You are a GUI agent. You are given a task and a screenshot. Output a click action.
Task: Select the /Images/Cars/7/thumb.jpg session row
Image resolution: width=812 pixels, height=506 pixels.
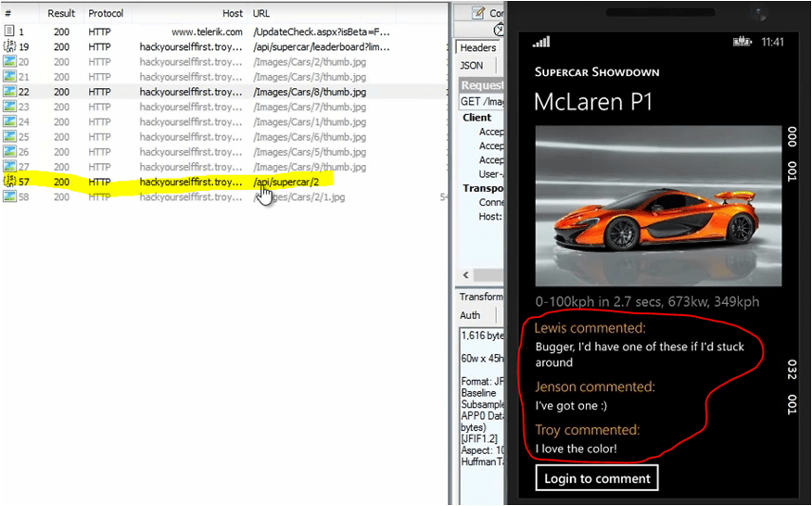point(310,107)
